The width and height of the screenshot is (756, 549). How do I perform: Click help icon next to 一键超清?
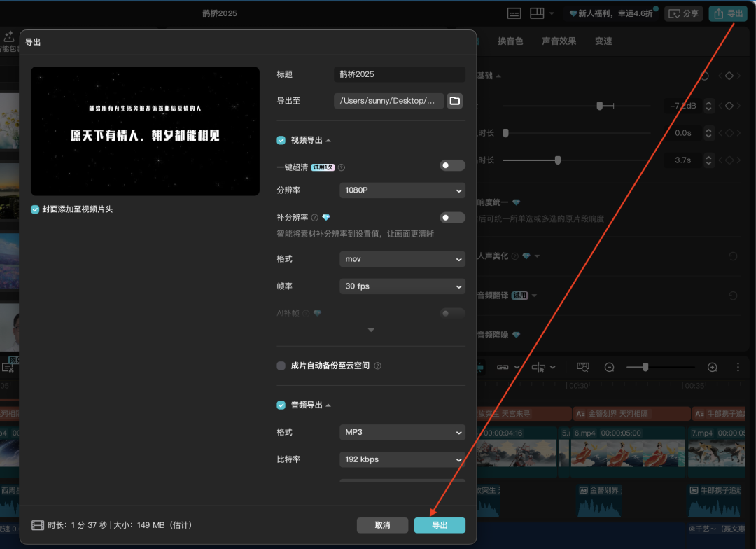(x=342, y=167)
